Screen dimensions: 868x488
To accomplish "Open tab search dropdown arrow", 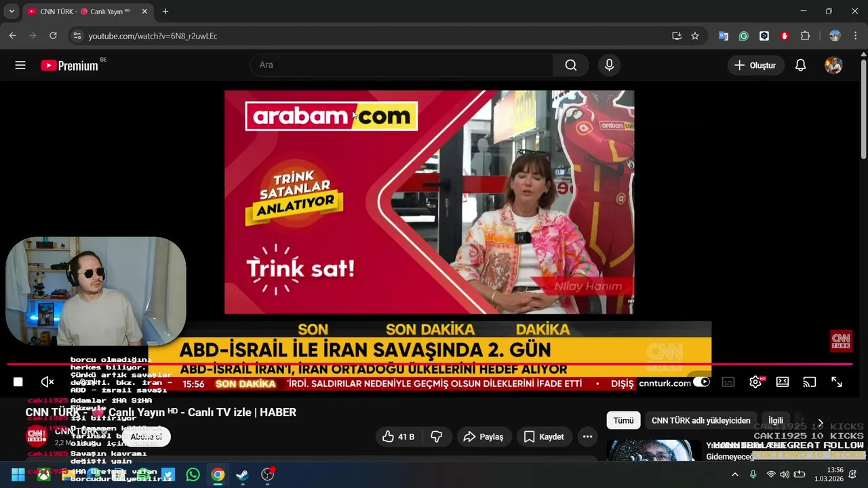I will [x=12, y=12].
